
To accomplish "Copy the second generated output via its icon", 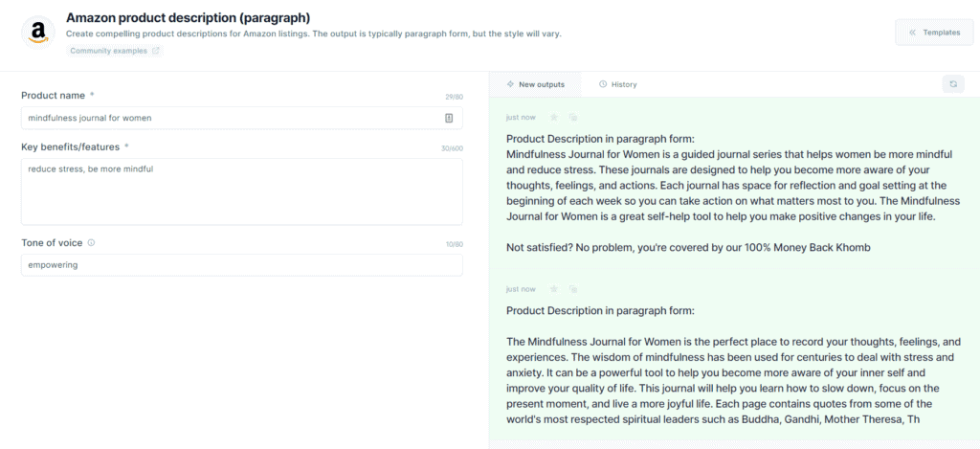I will click(572, 289).
